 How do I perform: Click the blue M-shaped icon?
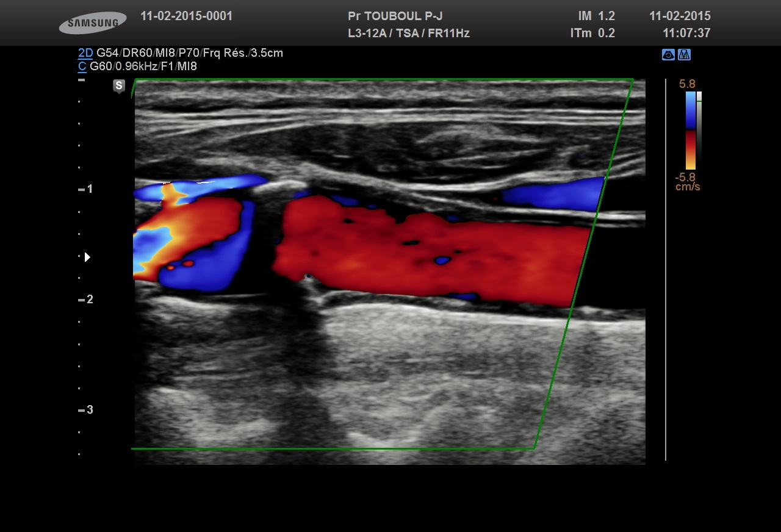click(x=684, y=55)
